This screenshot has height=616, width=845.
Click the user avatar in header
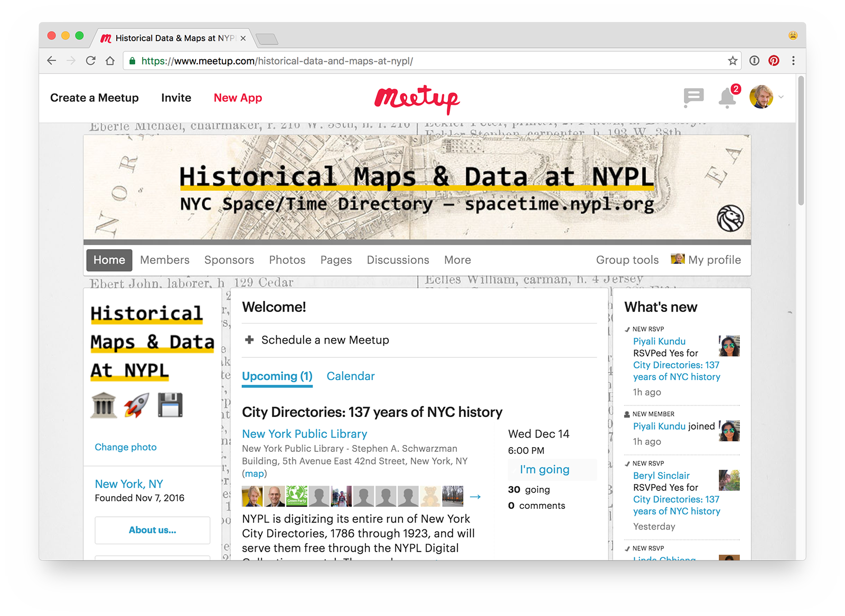coord(761,97)
